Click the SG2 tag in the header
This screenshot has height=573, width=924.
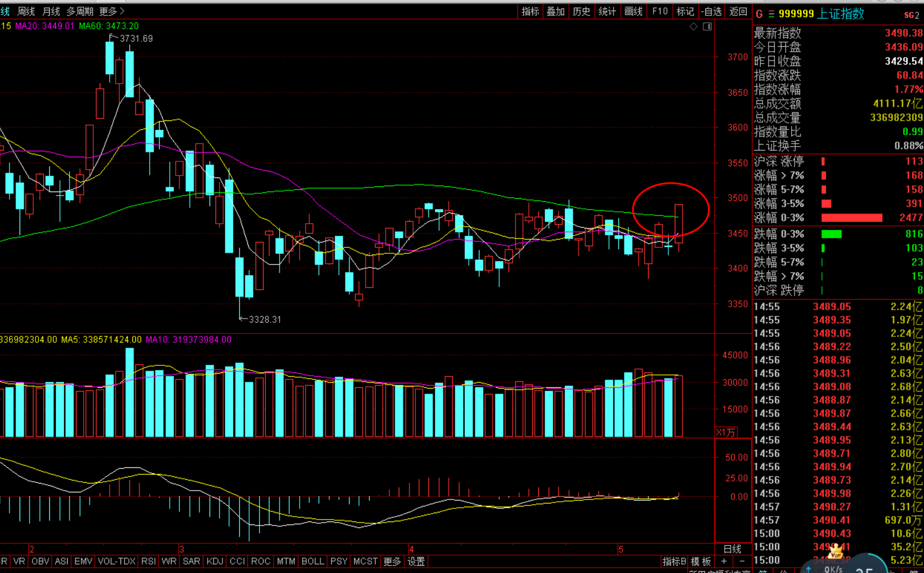coord(912,15)
